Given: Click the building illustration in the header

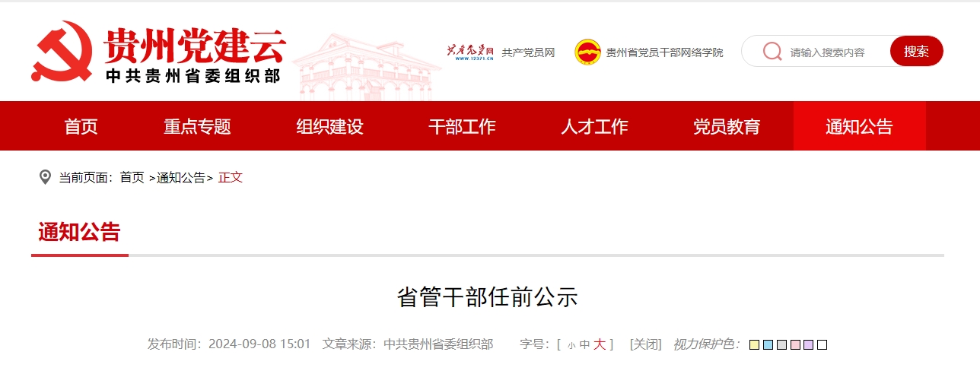Looking at the screenshot, I should click(366, 67).
